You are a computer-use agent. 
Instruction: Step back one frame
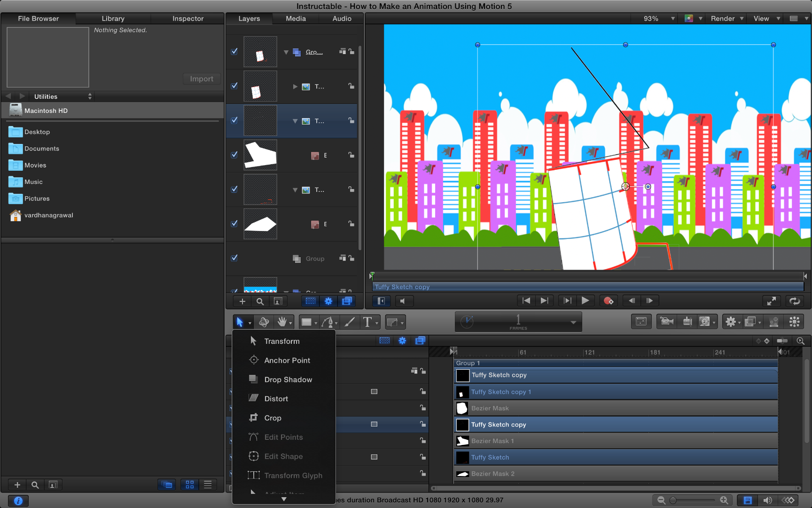632,301
